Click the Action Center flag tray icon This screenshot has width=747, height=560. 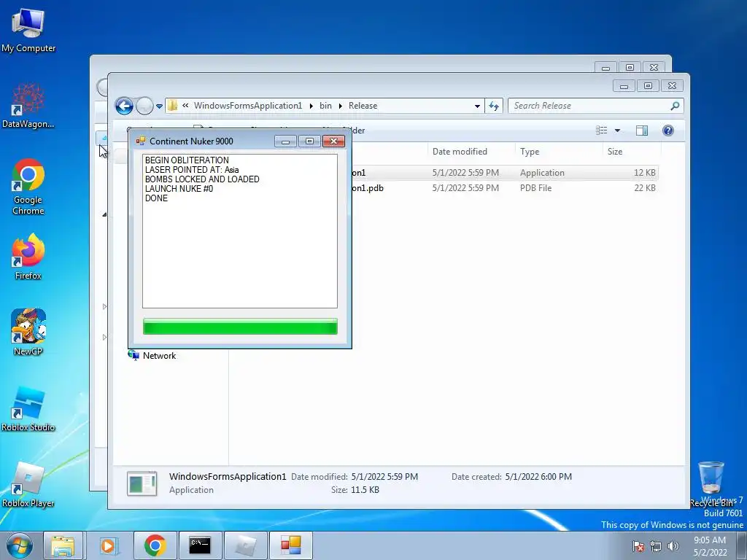tap(638, 546)
